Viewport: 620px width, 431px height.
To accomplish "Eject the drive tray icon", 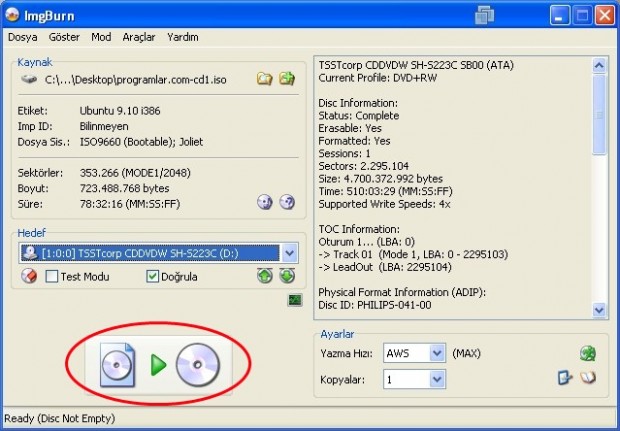I will click(265, 276).
